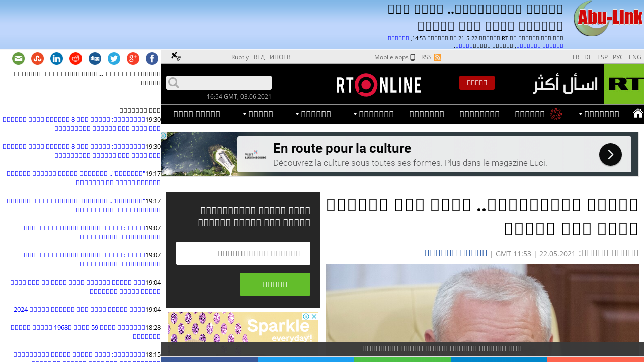
Task: Tweet the article using the Twitter icon
Action: [x=114, y=59]
